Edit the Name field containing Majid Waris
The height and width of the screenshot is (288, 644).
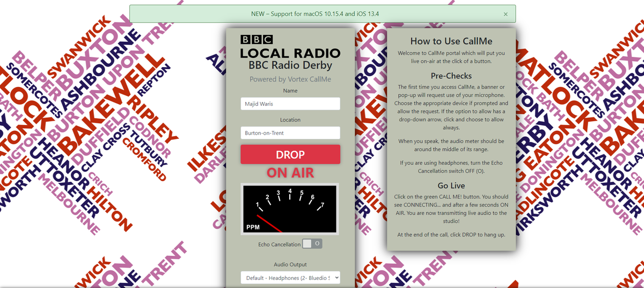[x=290, y=104]
